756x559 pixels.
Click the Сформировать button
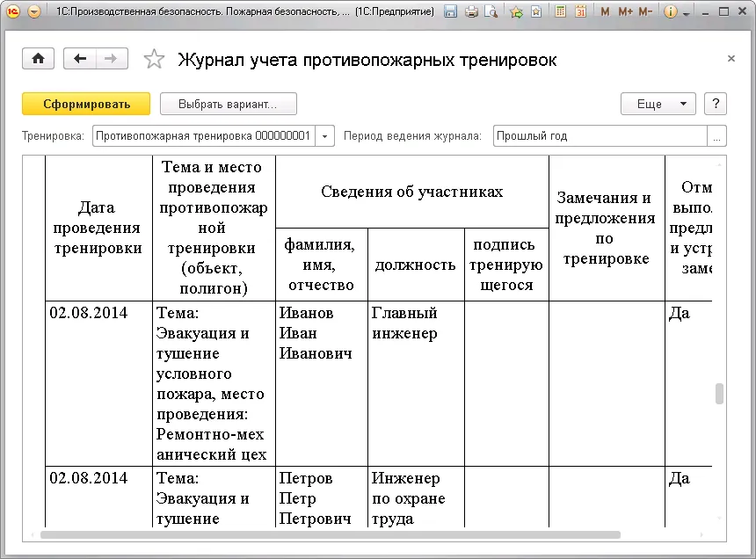coord(86,104)
